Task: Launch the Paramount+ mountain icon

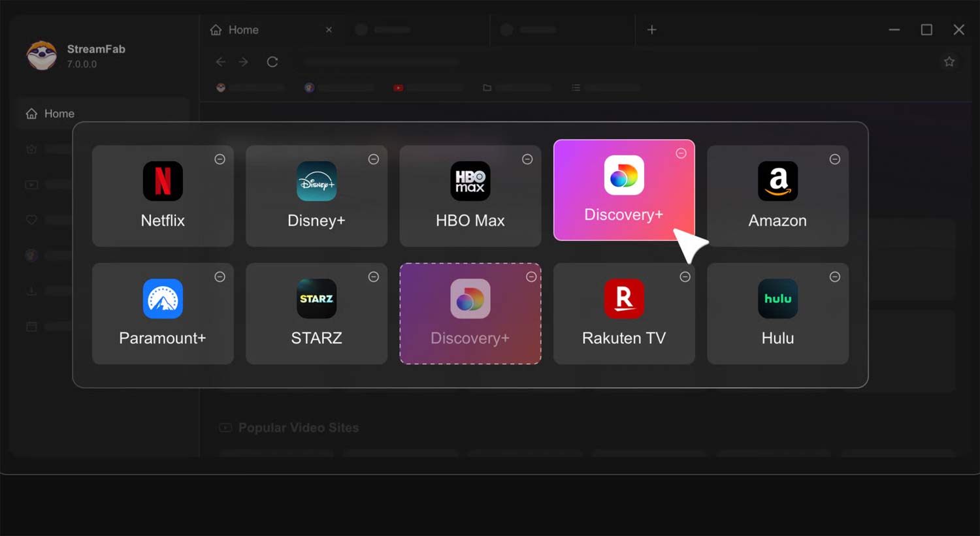Action: (163, 298)
